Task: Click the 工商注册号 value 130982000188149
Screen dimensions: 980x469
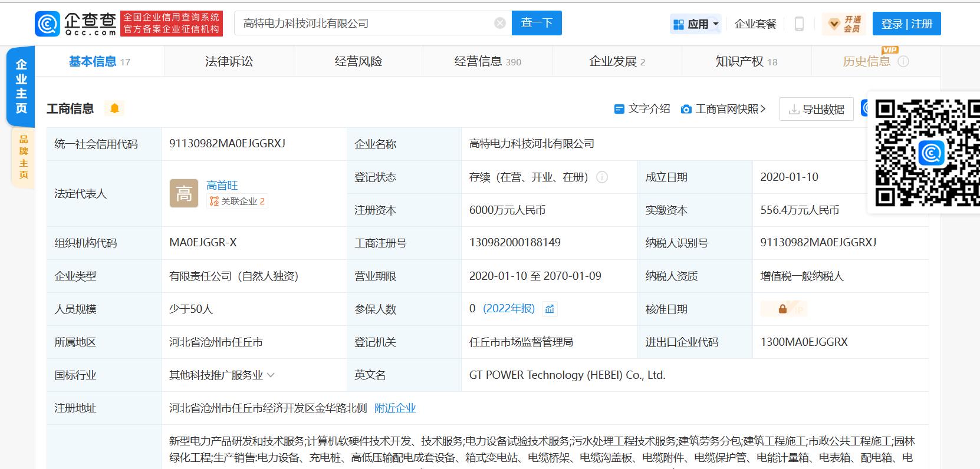Action: pos(515,242)
